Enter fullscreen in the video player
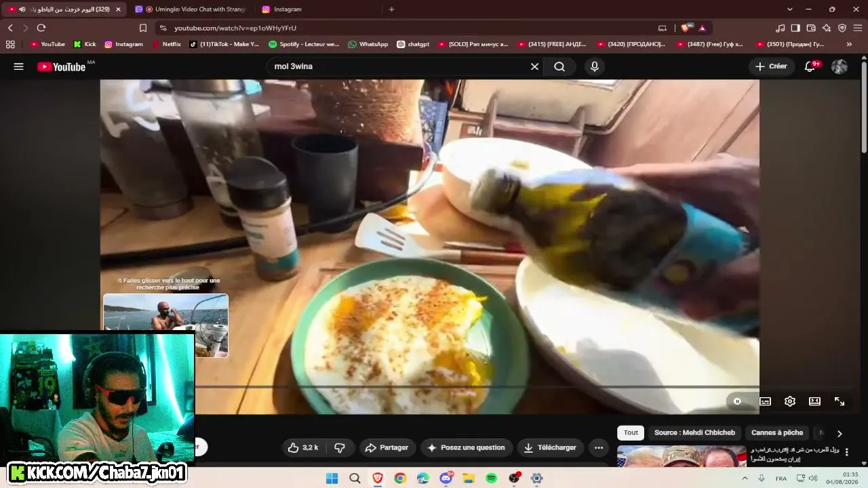The width and height of the screenshot is (868, 488). click(x=840, y=401)
